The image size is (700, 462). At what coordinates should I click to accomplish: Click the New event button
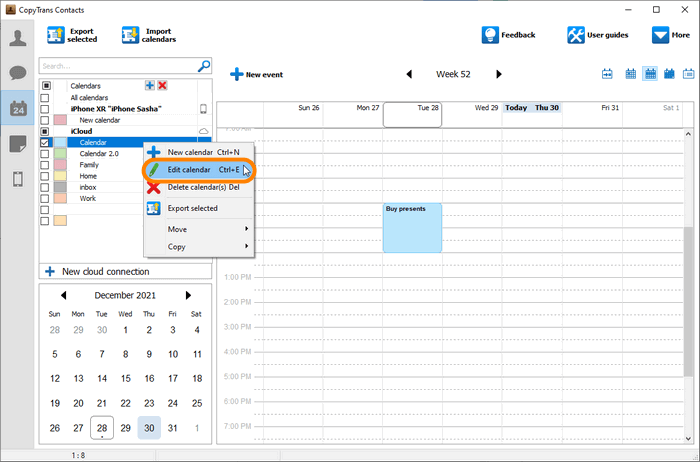[257, 74]
